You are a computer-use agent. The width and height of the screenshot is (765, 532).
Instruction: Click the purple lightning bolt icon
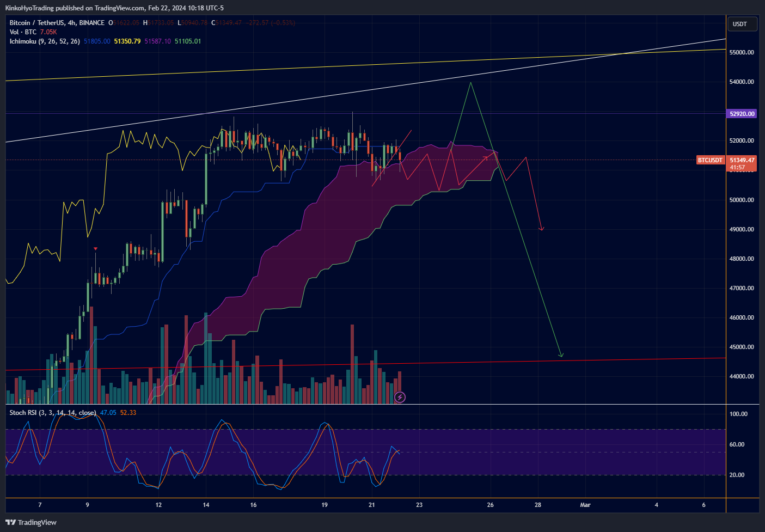tap(400, 397)
